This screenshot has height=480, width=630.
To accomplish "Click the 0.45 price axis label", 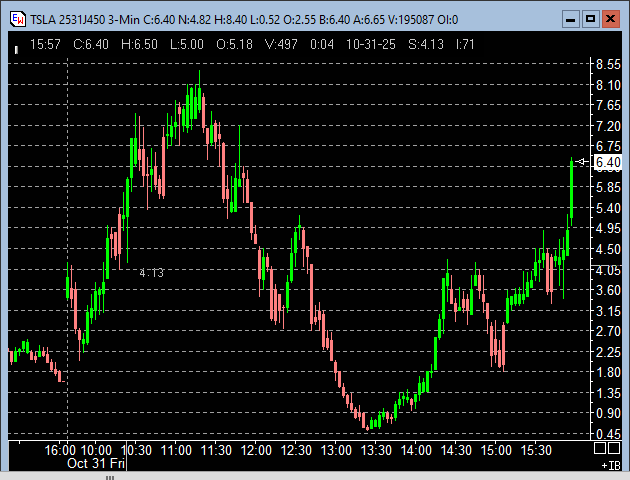I will pyautogui.click(x=607, y=434).
